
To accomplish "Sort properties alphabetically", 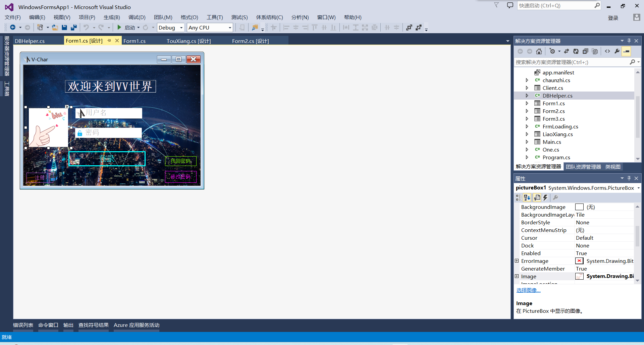I will point(527,197).
